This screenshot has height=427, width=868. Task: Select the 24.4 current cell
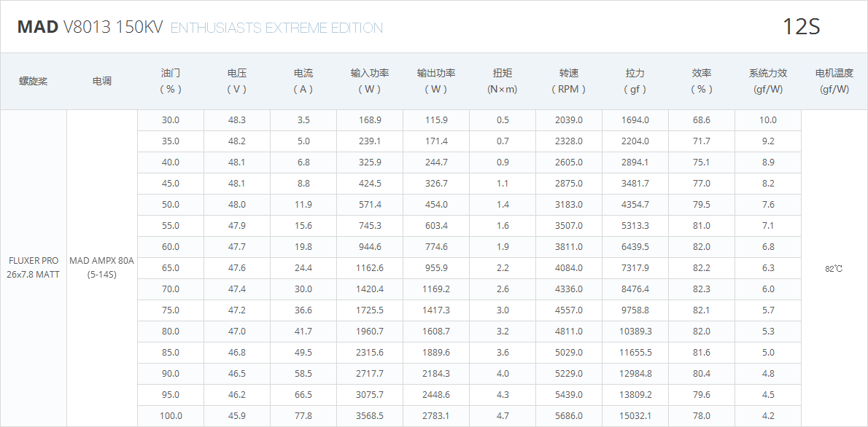point(303,268)
